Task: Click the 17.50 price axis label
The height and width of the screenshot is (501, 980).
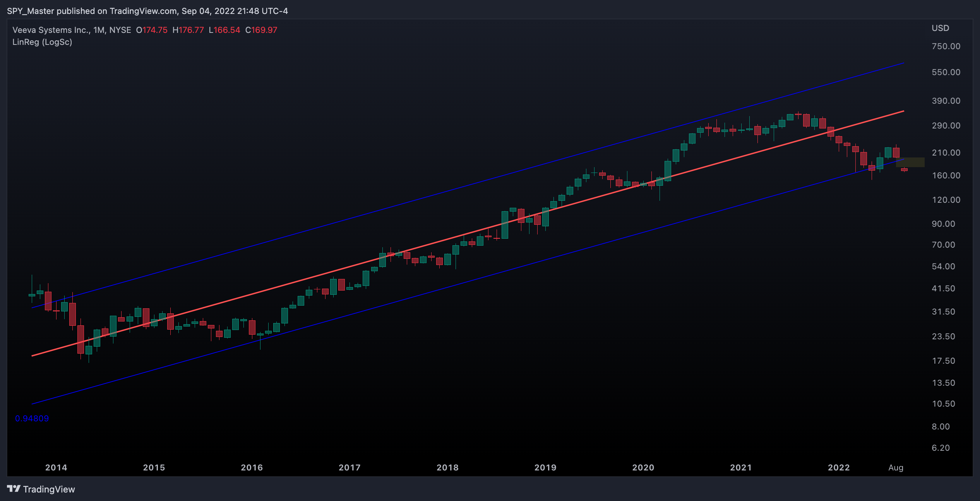Action: (x=944, y=361)
